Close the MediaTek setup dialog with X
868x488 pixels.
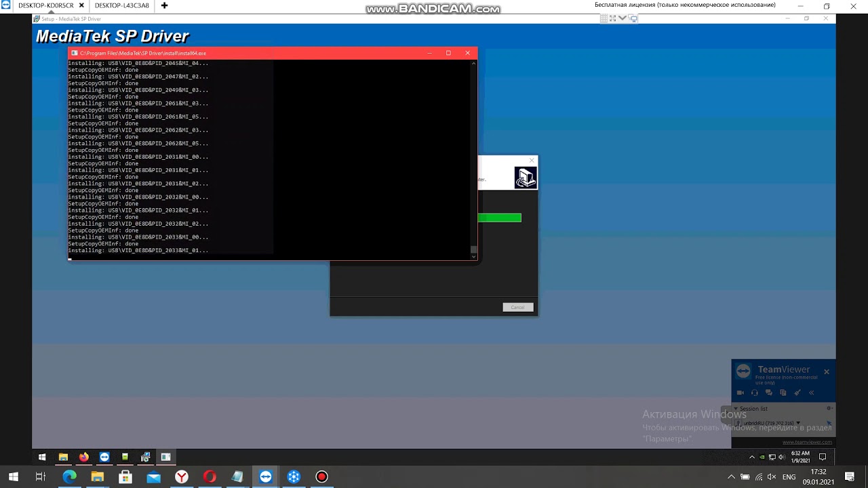(x=532, y=161)
